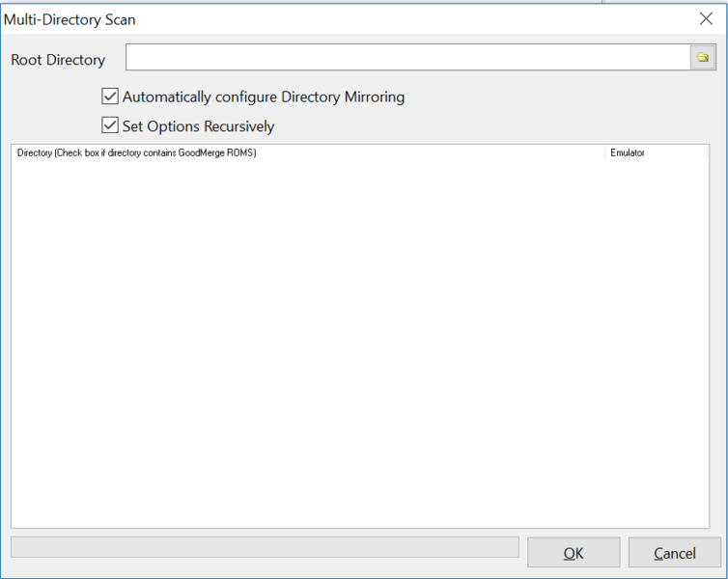
Task: Toggle the Set Options Recursively checkbox
Action: (x=110, y=125)
